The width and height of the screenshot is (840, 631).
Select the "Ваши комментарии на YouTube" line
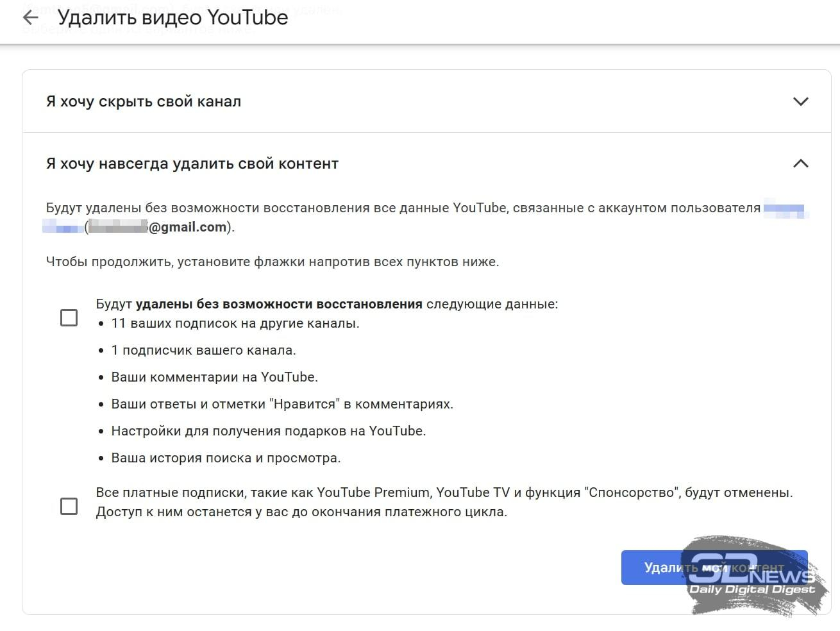coord(215,377)
